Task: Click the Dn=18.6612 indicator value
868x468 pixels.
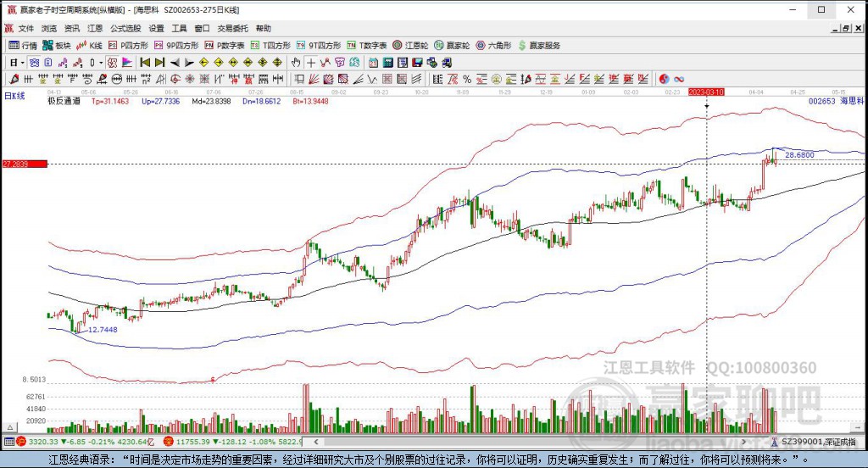Action: [x=262, y=102]
